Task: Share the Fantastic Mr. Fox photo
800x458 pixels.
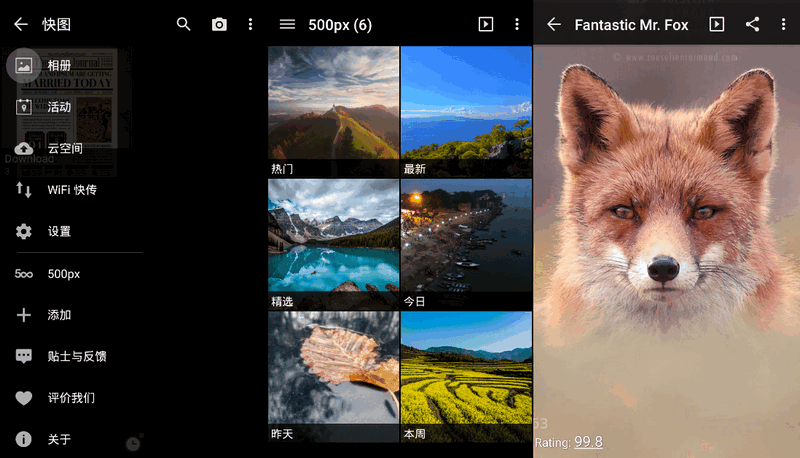Action: (x=752, y=24)
